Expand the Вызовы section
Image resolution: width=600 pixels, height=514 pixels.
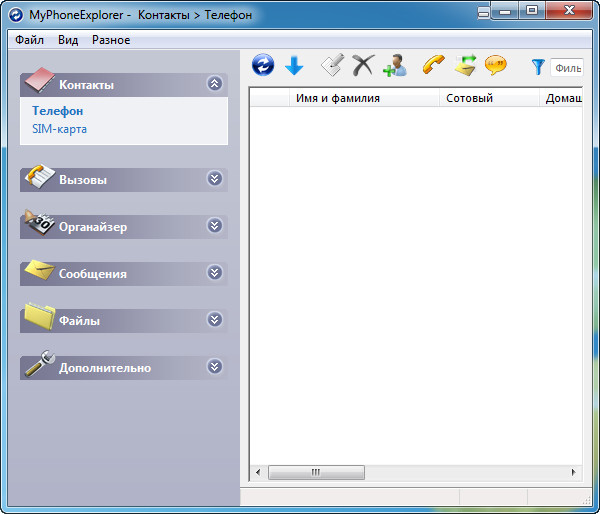[214, 179]
